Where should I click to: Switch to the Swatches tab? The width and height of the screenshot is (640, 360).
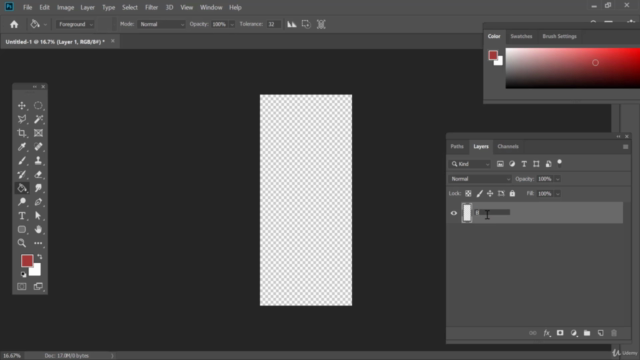pyautogui.click(x=521, y=36)
